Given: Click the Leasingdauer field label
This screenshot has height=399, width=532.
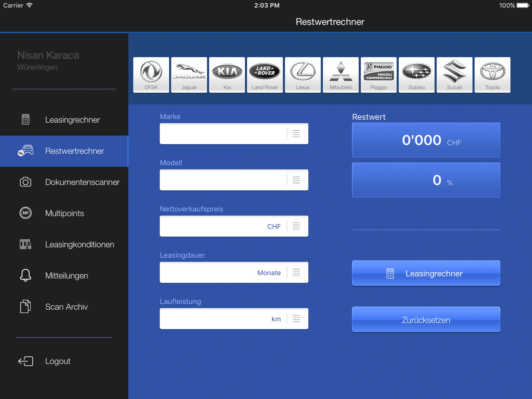Looking at the screenshot, I should pyautogui.click(x=182, y=255).
